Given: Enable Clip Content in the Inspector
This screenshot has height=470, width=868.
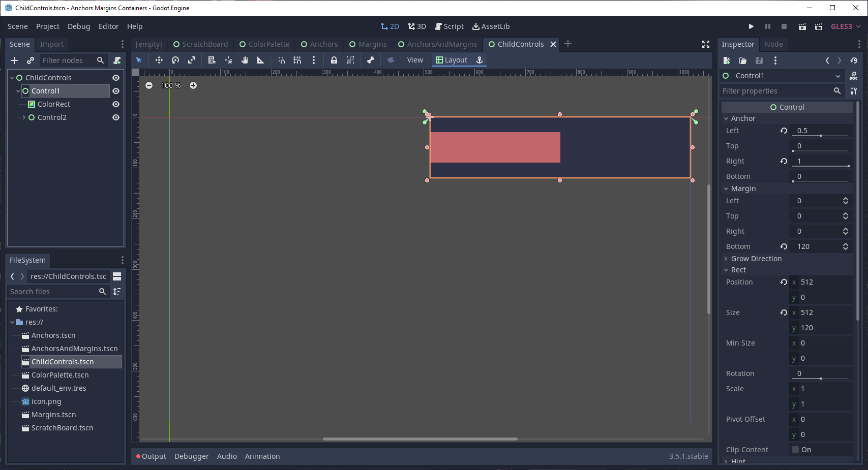Looking at the screenshot, I should pyautogui.click(x=795, y=449).
